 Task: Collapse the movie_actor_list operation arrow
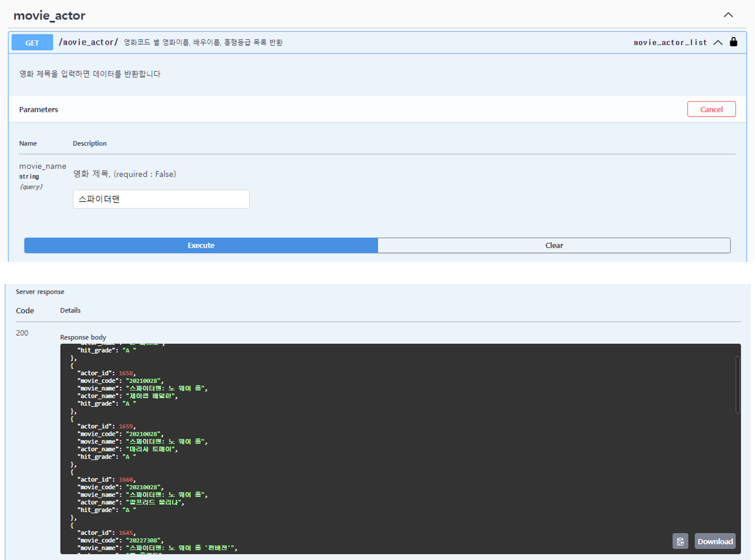(x=718, y=43)
